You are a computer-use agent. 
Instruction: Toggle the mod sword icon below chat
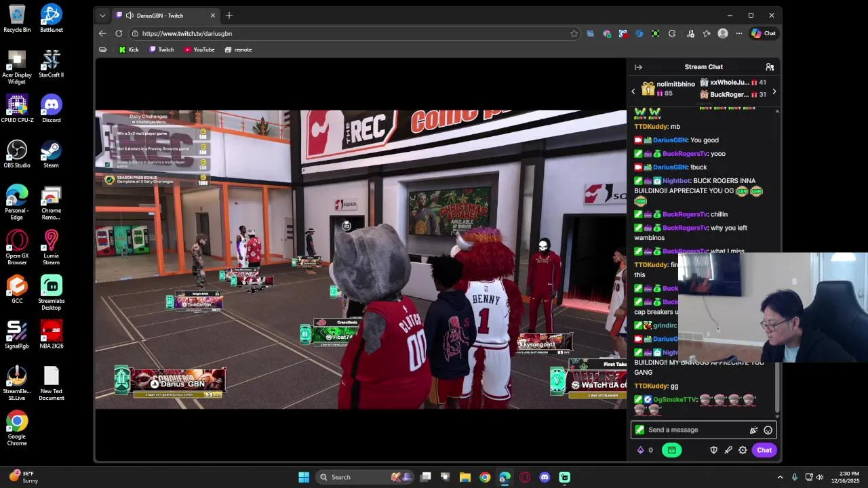pyautogui.click(x=728, y=450)
